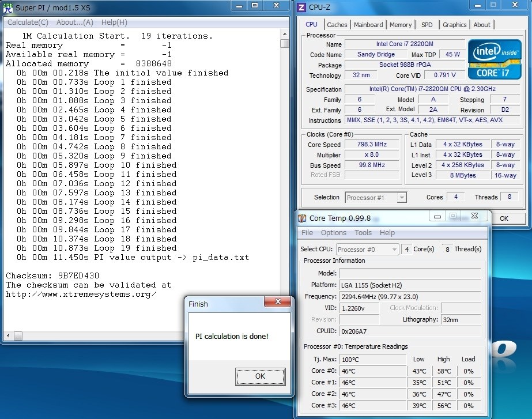Switch to the Memory tab in CPU-Z

click(x=401, y=25)
